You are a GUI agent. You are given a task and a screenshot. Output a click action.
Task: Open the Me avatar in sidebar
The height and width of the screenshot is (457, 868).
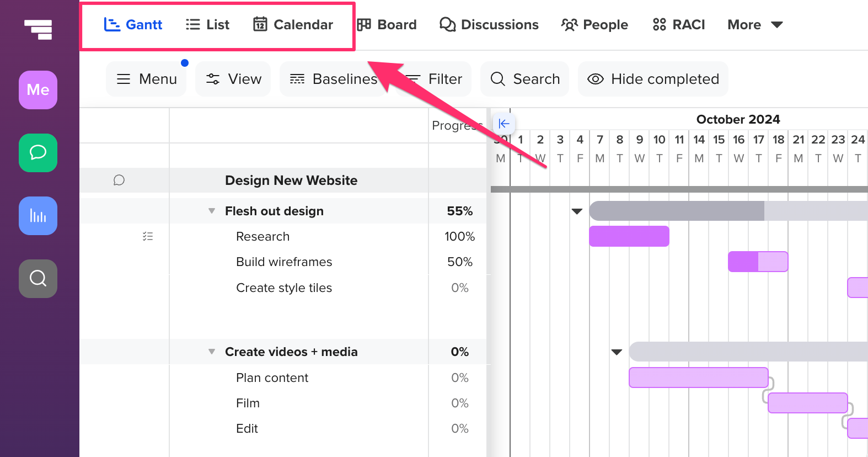(38, 90)
